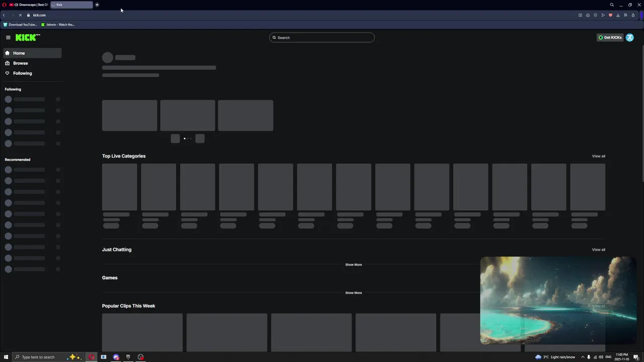644x362 pixels.
Task: Click the Recommended sidebar heading
Action: pyautogui.click(x=18, y=159)
